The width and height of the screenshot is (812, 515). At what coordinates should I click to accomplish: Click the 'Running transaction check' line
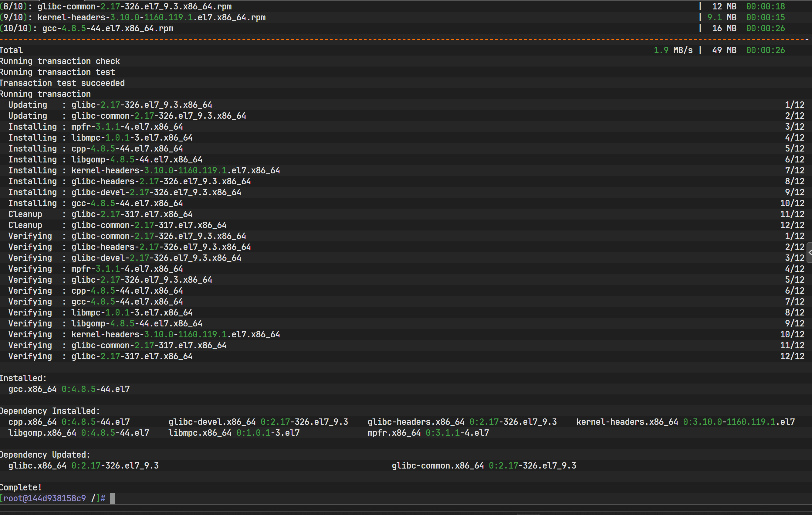(60, 61)
